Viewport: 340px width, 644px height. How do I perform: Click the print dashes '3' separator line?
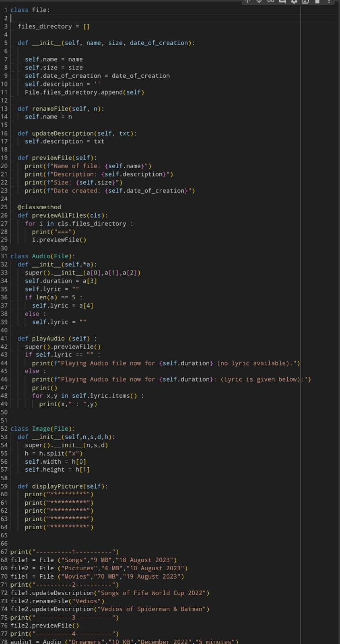[65, 617]
